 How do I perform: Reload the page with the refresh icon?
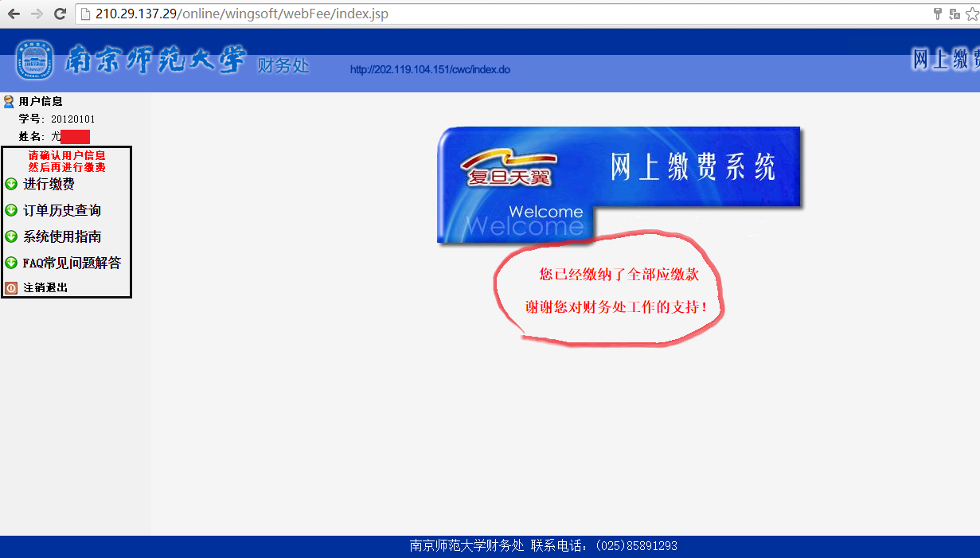pyautogui.click(x=60, y=14)
